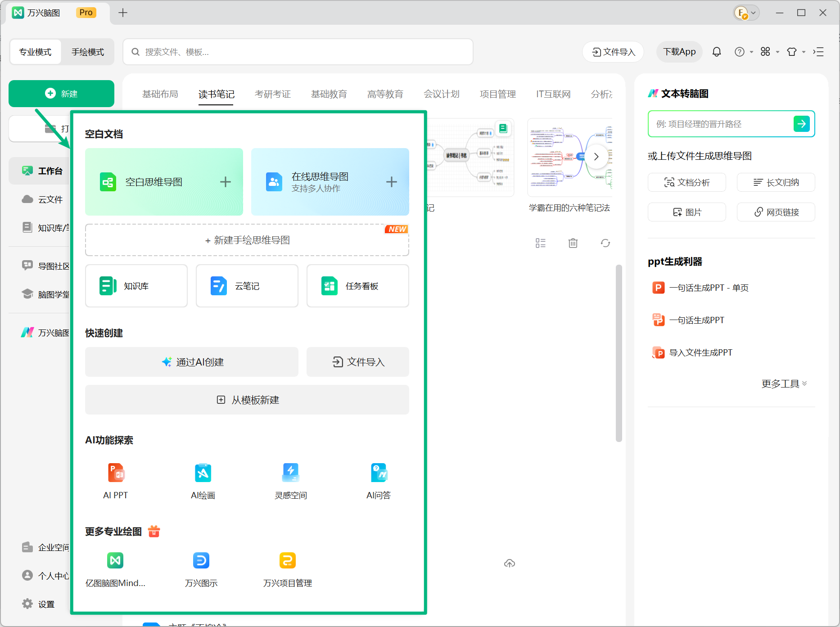Open 个人中心 in sidebar
840x627 pixels.
(45, 576)
